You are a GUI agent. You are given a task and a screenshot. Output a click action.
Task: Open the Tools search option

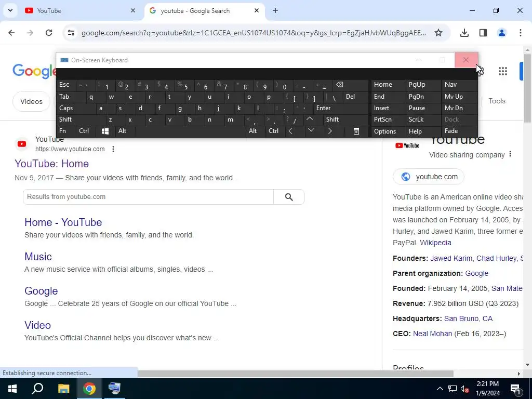[497, 101]
